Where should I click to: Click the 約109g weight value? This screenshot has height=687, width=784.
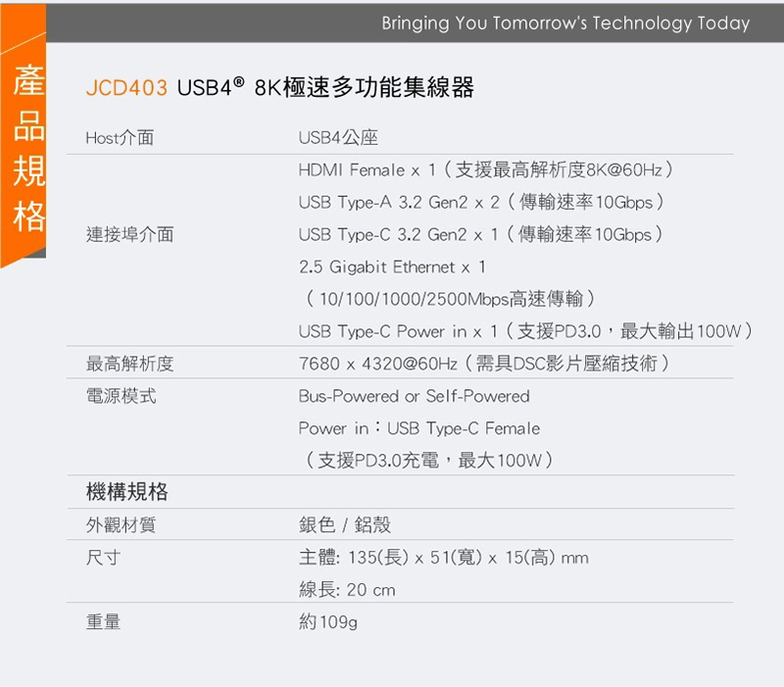point(328,621)
